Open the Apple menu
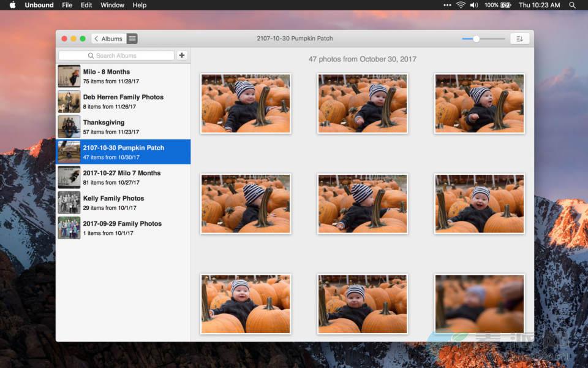This screenshot has width=588, height=368. click(x=12, y=5)
